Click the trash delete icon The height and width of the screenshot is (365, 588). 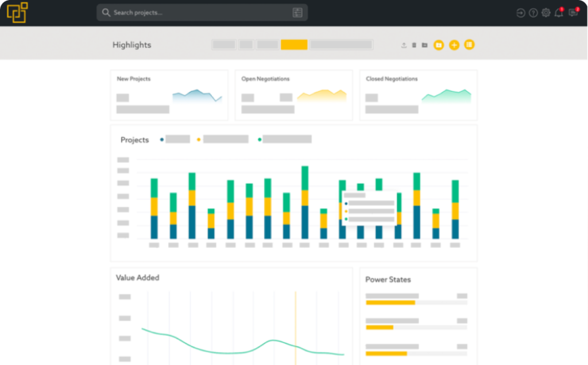(414, 45)
